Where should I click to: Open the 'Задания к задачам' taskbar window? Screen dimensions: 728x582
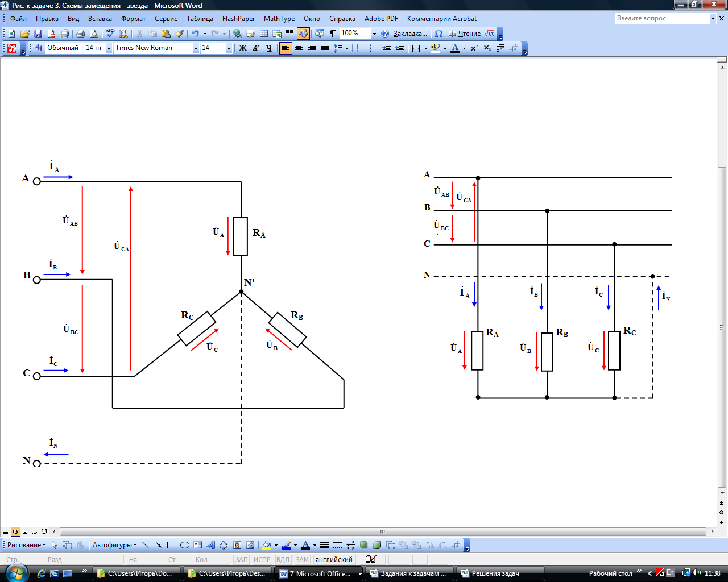click(x=409, y=573)
